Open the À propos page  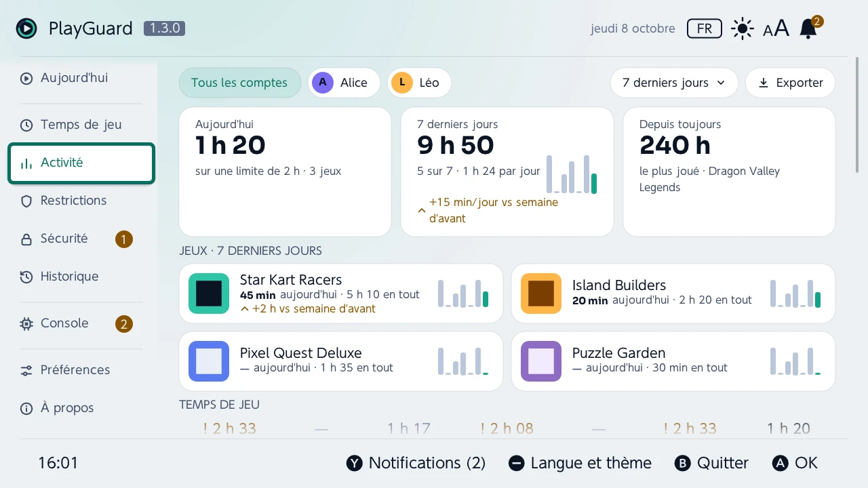(81, 408)
